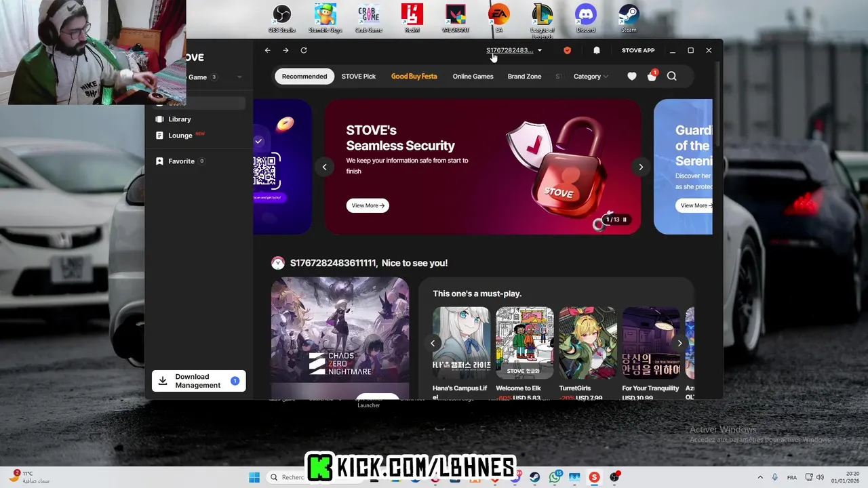Open the wishlist heart icon
The image size is (868, 488).
click(632, 77)
